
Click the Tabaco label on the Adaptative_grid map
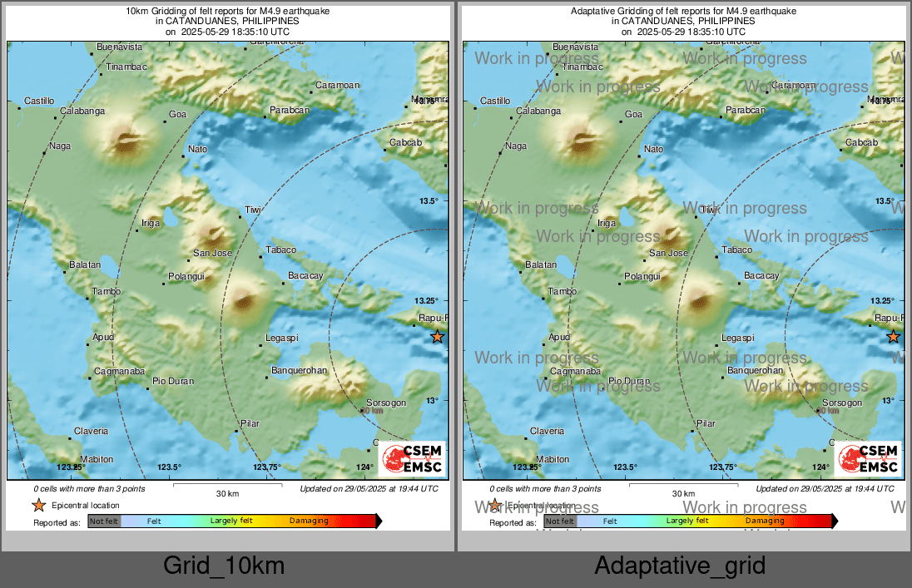pos(737,250)
